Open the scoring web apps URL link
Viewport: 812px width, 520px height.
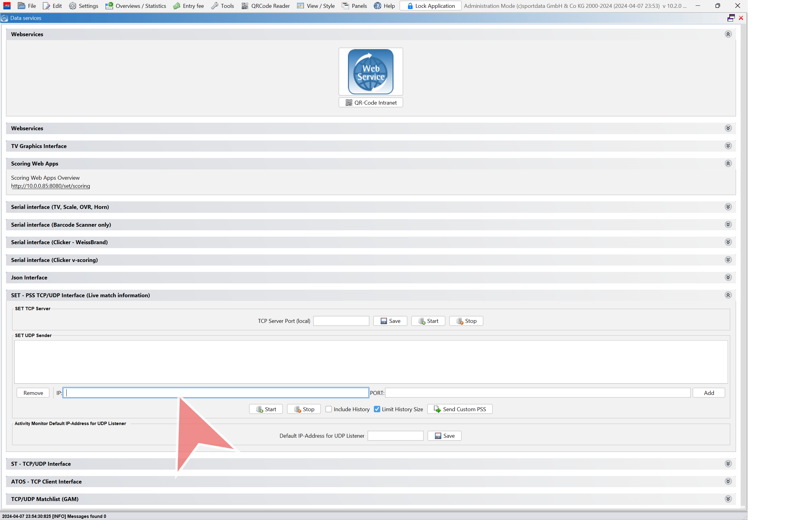(50, 186)
